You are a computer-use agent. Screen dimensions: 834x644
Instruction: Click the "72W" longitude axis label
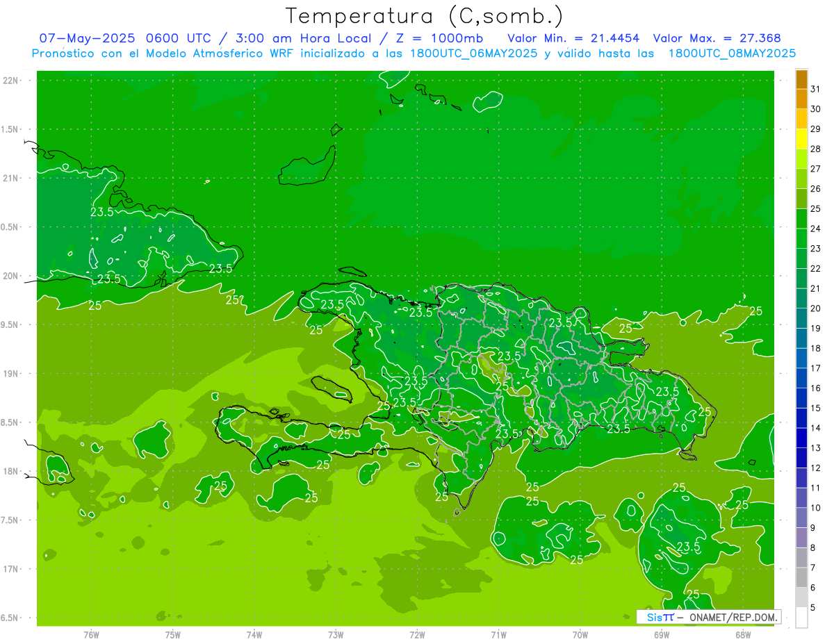coord(417,635)
